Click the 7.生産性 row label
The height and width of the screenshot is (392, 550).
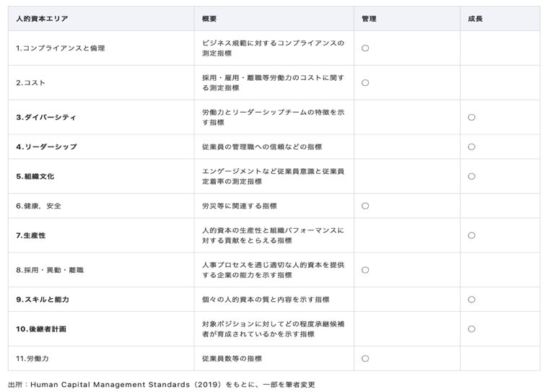point(31,235)
